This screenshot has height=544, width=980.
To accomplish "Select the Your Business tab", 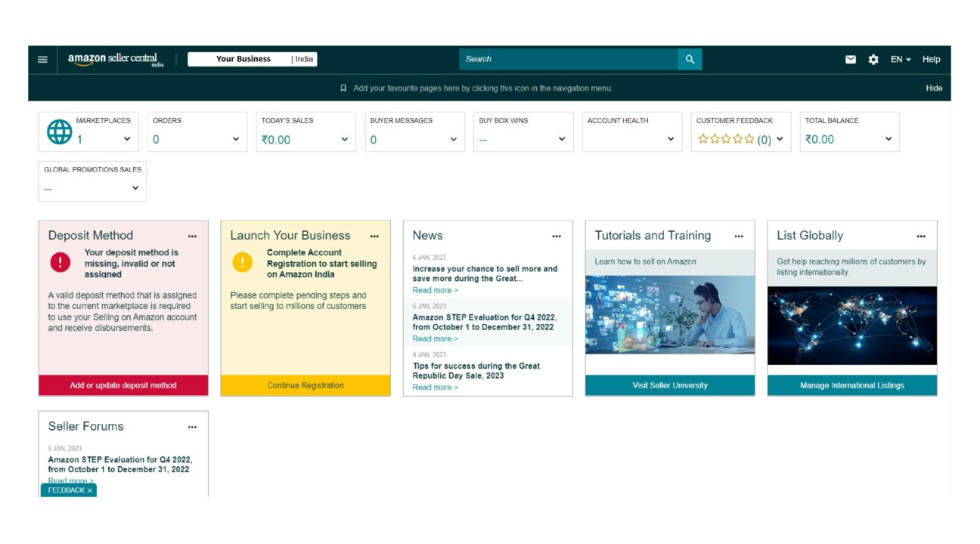I will pyautogui.click(x=243, y=58).
